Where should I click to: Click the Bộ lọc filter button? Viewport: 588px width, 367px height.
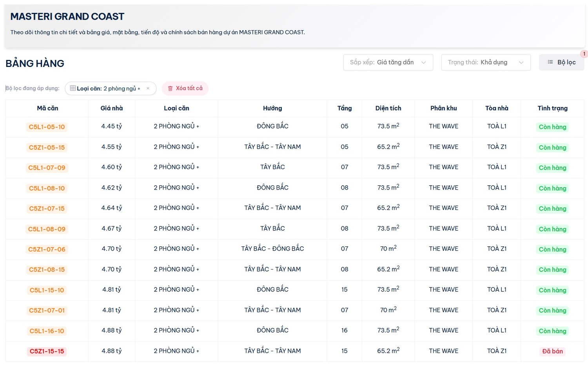[x=561, y=62]
